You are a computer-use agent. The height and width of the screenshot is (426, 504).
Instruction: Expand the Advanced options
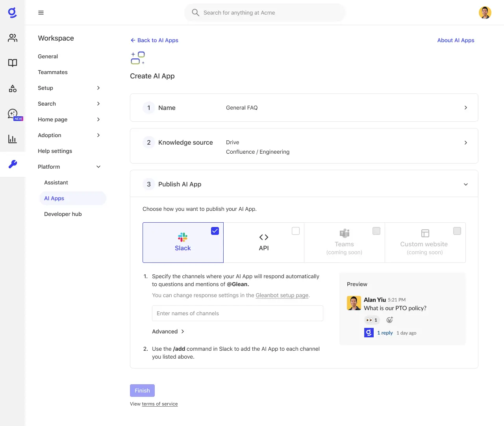click(168, 331)
